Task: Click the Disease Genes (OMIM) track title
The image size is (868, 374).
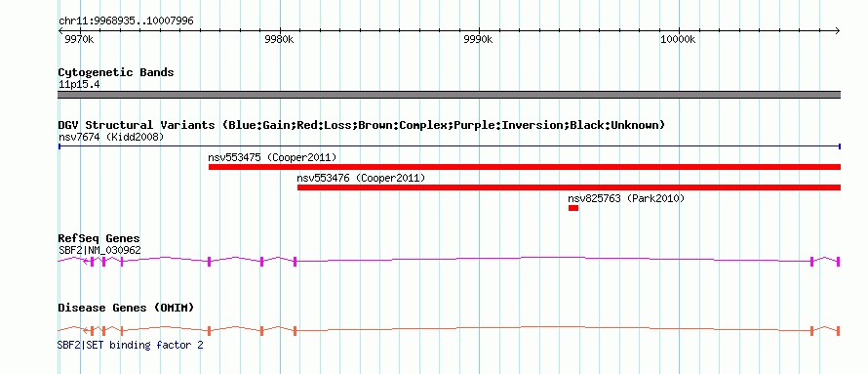Action: pyautogui.click(x=126, y=308)
